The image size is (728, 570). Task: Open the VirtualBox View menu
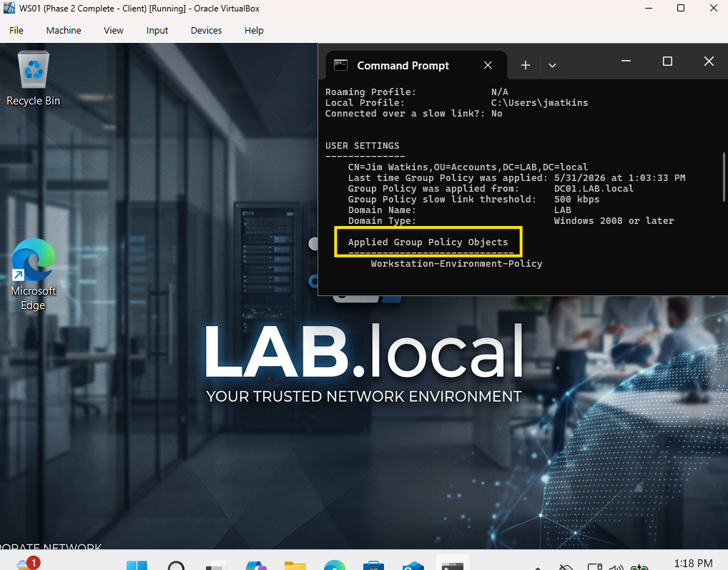click(x=113, y=30)
